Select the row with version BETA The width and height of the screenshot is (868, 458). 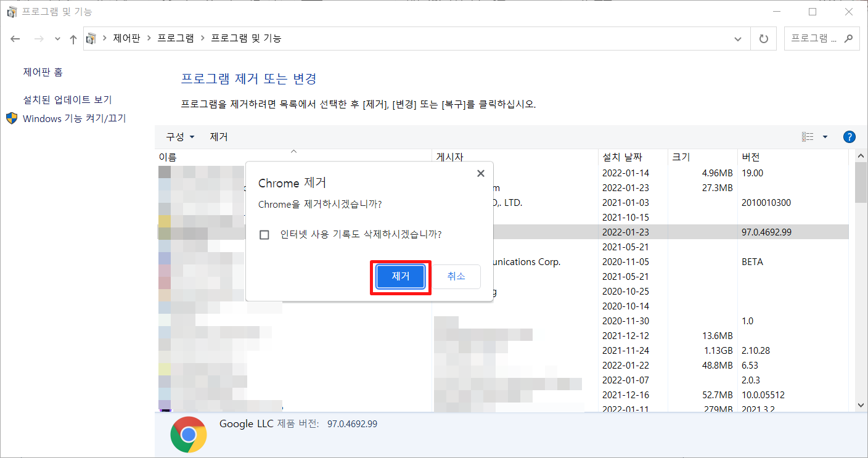click(x=502, y=262)
